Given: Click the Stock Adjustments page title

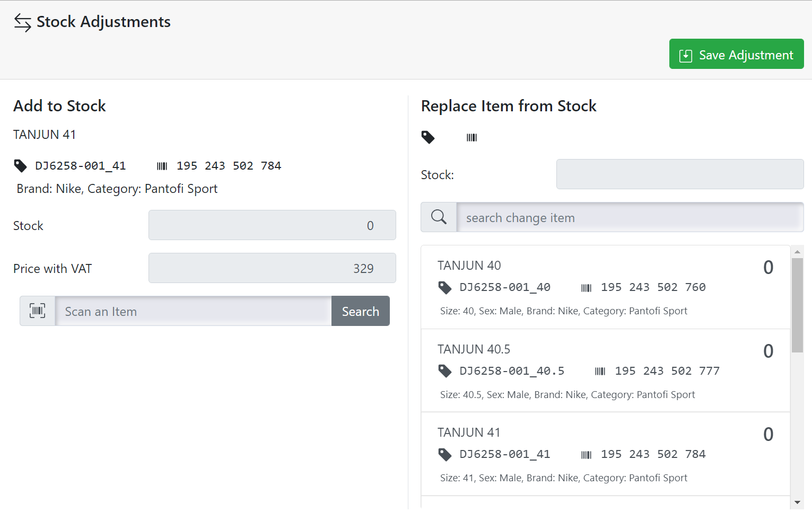Looking at the screenshot, I should pos(103,22).
